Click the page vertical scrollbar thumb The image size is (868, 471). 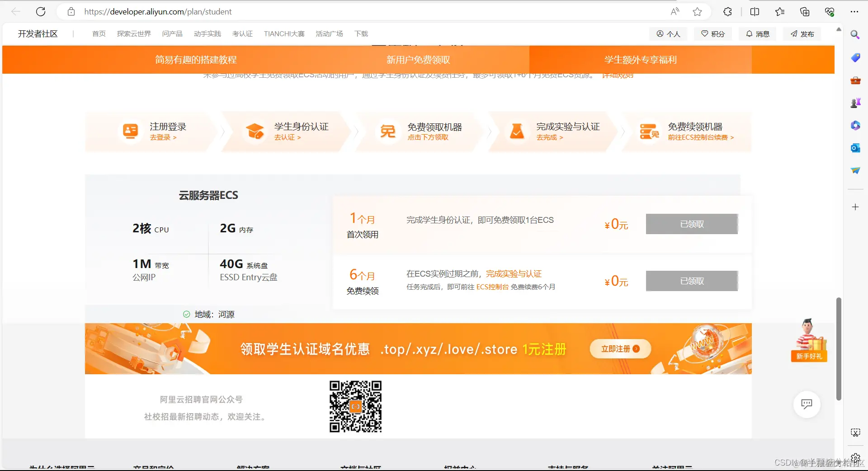pos(839,349)
